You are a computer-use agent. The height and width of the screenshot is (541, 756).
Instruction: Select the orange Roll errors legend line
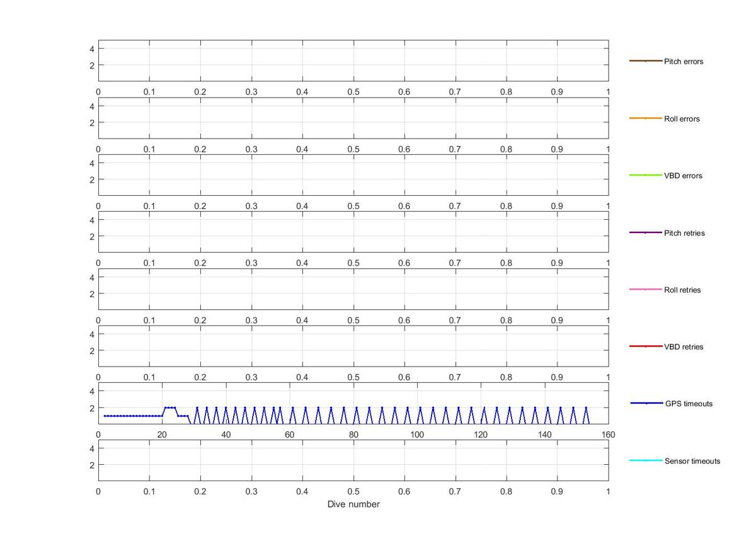[645, 118]
